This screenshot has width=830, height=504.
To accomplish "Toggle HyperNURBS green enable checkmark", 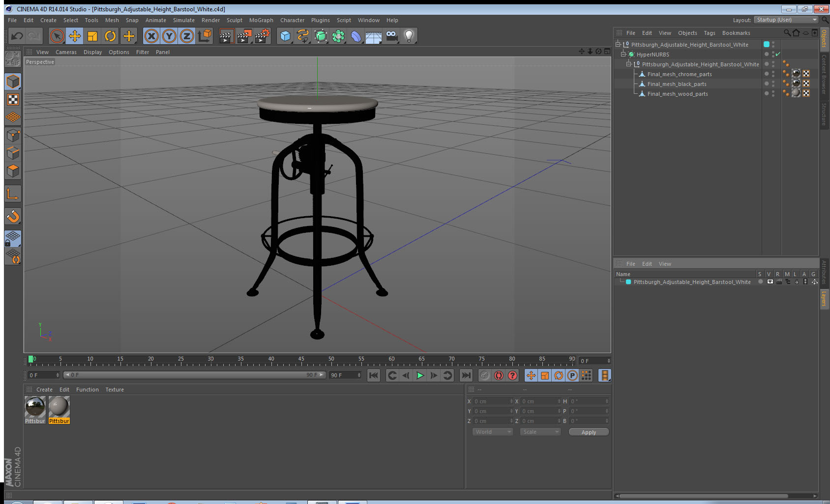I will tap(778, 55).
